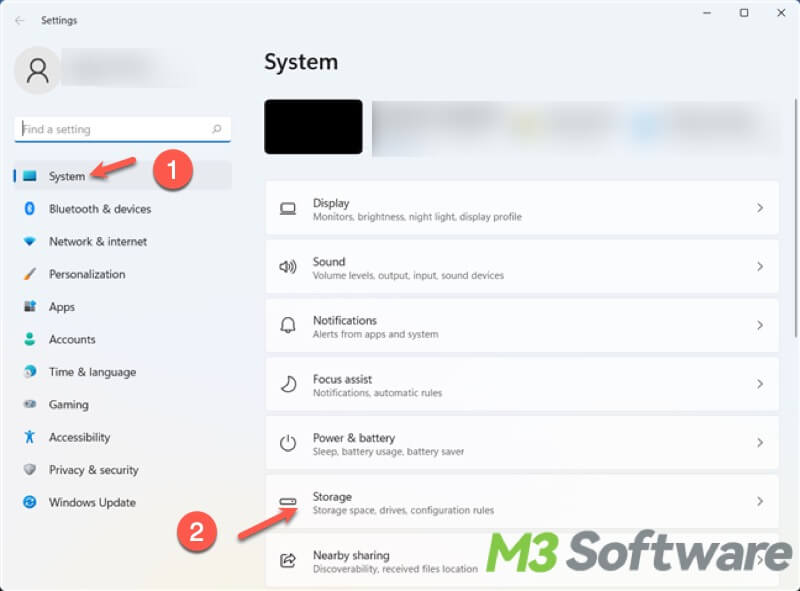Click the Windows Update sync icon

[30, 502]
